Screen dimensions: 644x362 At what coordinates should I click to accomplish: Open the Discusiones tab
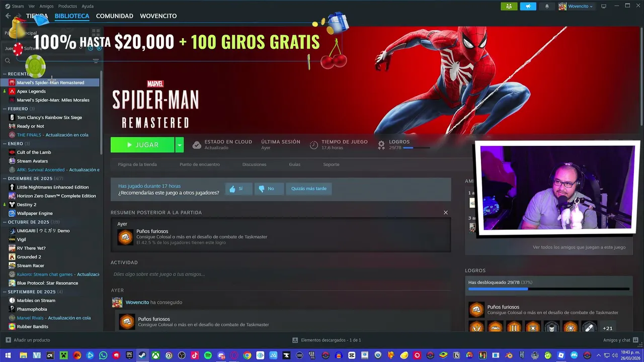tap(254, 164)
